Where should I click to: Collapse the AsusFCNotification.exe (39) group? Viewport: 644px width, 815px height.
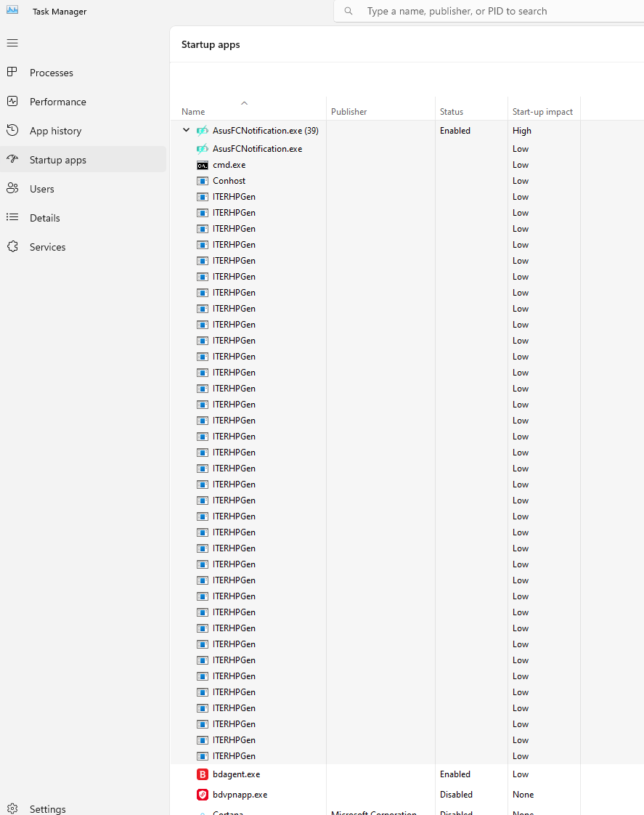coord(186,131)
